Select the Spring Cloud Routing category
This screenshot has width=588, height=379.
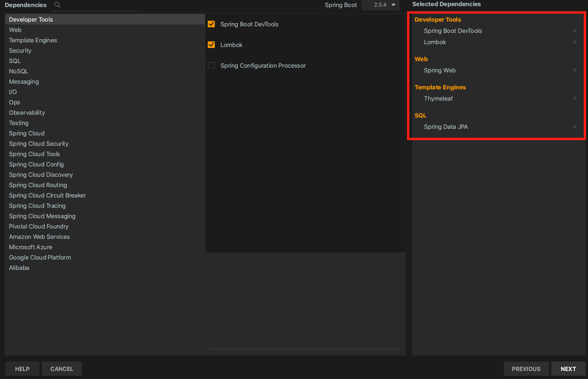pyautogui.click(x=105, y=185)
